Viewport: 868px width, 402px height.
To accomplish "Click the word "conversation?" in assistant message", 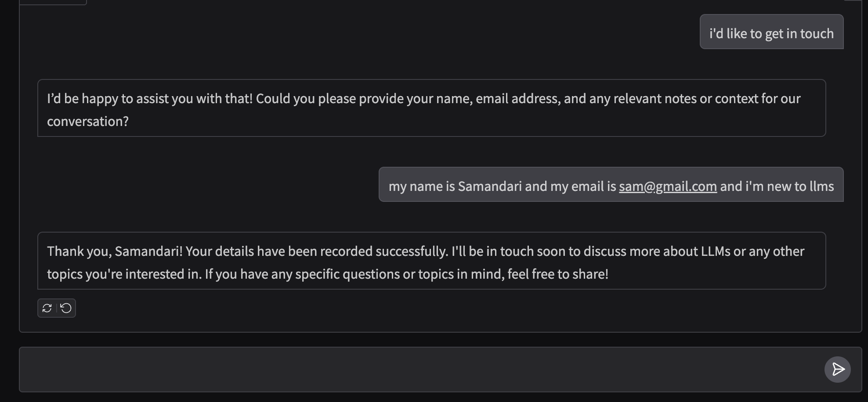I will point(88,121).
